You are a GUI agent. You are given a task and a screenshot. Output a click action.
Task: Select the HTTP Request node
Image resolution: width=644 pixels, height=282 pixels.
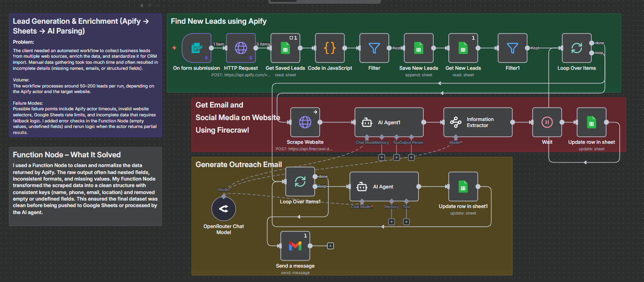click(241, 48)
